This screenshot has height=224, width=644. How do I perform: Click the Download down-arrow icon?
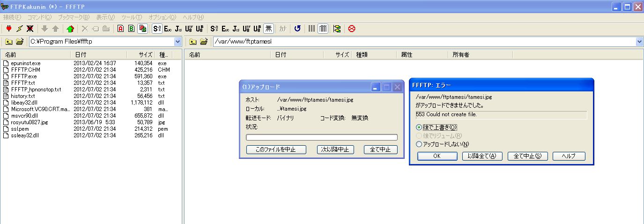[45, 29]
